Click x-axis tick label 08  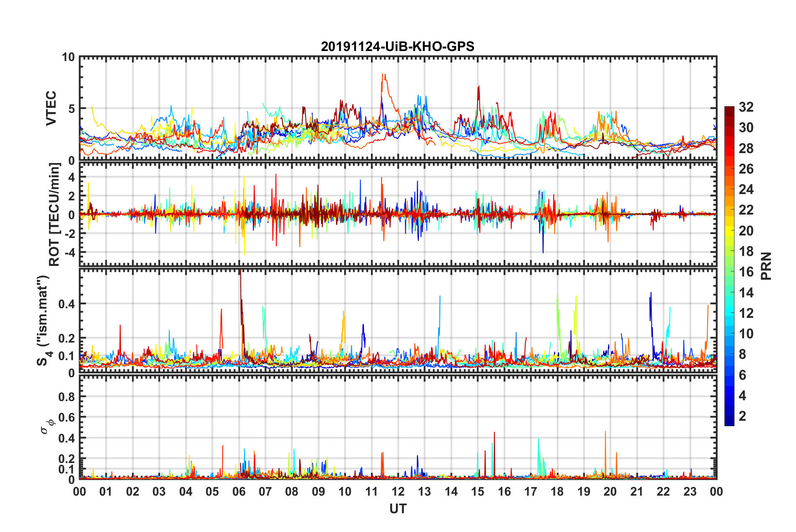pos(292,491)
